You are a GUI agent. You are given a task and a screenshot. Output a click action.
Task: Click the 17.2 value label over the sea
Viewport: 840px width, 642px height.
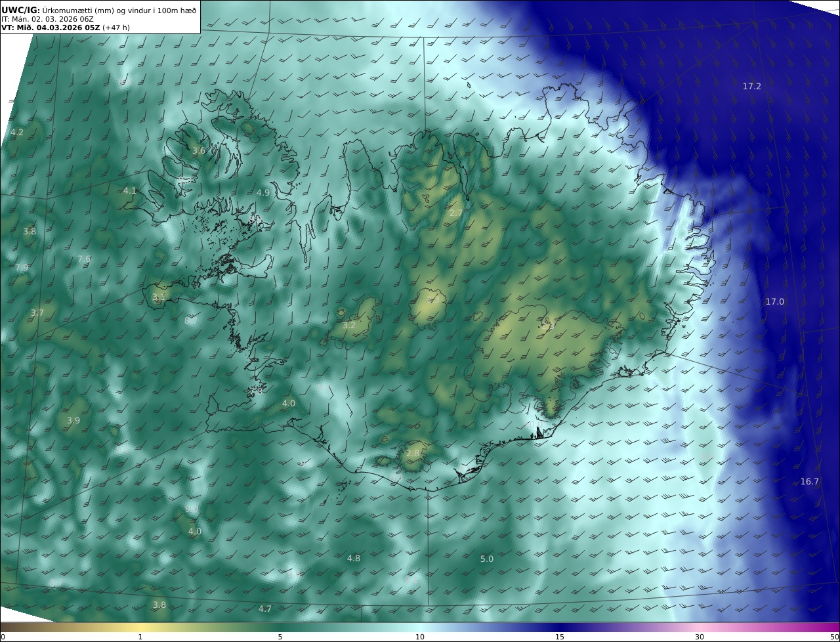click(x=751, y=86)
